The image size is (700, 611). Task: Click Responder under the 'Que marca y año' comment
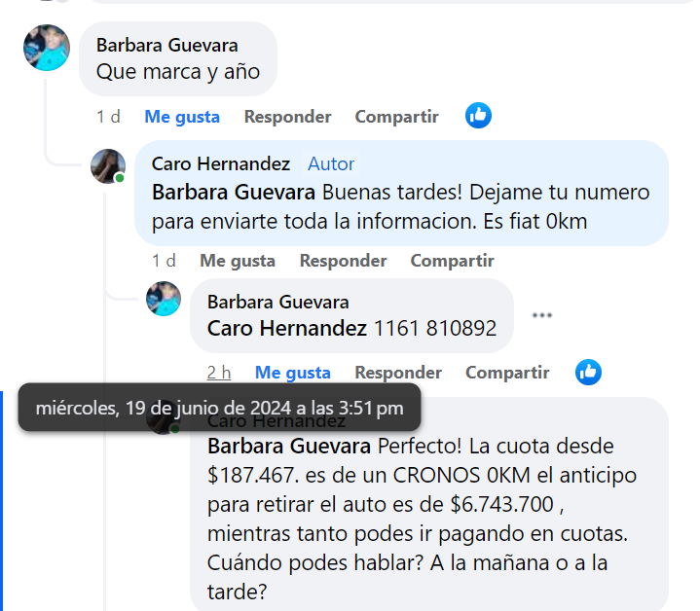coord(287,117)
